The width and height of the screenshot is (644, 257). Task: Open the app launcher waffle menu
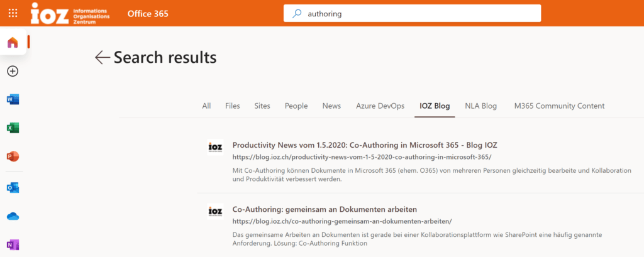[x=13, y=13]
